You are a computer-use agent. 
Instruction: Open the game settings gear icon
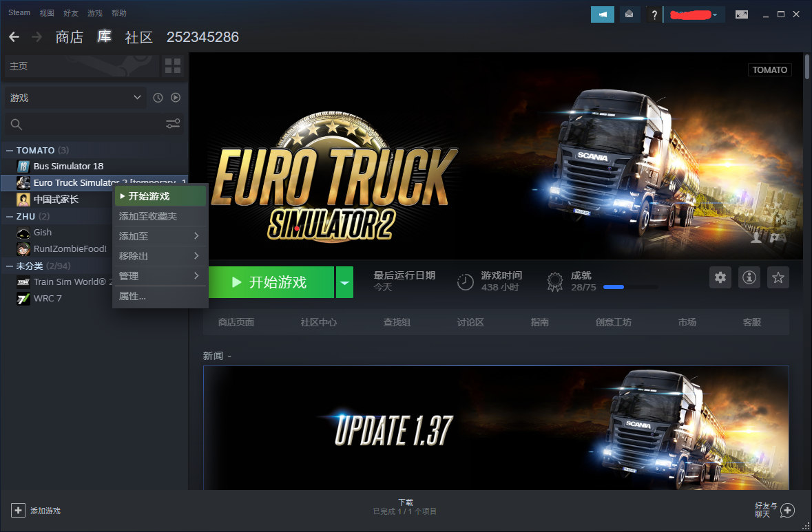tap(720, 277)
